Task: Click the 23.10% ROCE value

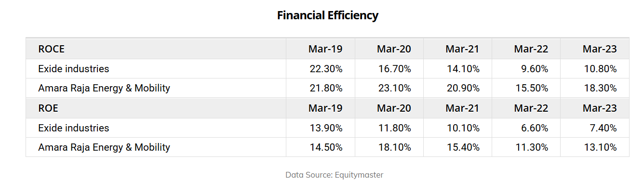Action: pyautogui.click(x=394, y=88)
